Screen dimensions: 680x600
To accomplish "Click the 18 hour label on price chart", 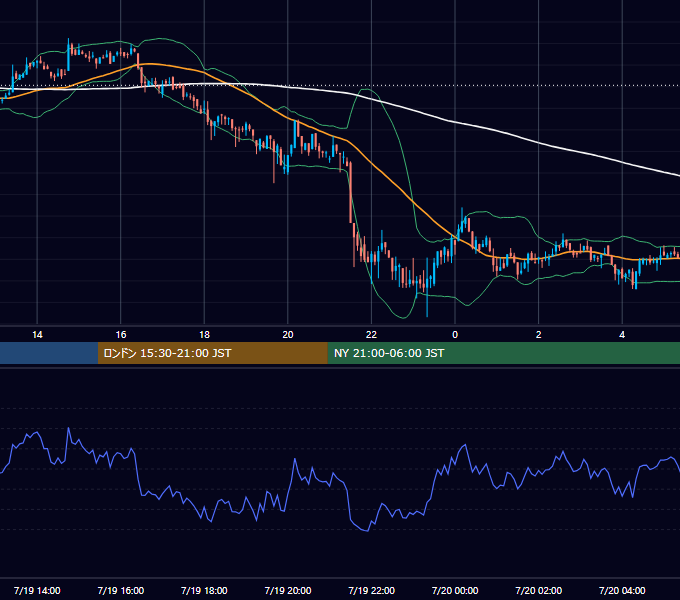I will coord(204,335).
